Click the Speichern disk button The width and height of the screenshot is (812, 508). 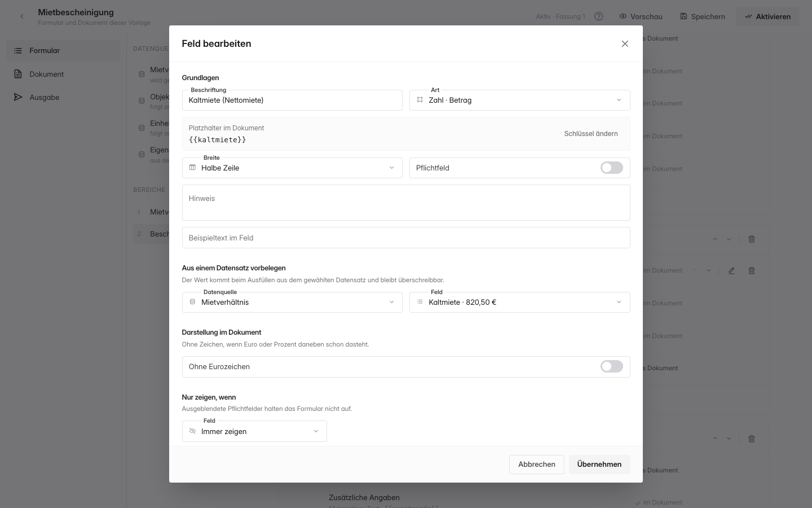703,16
